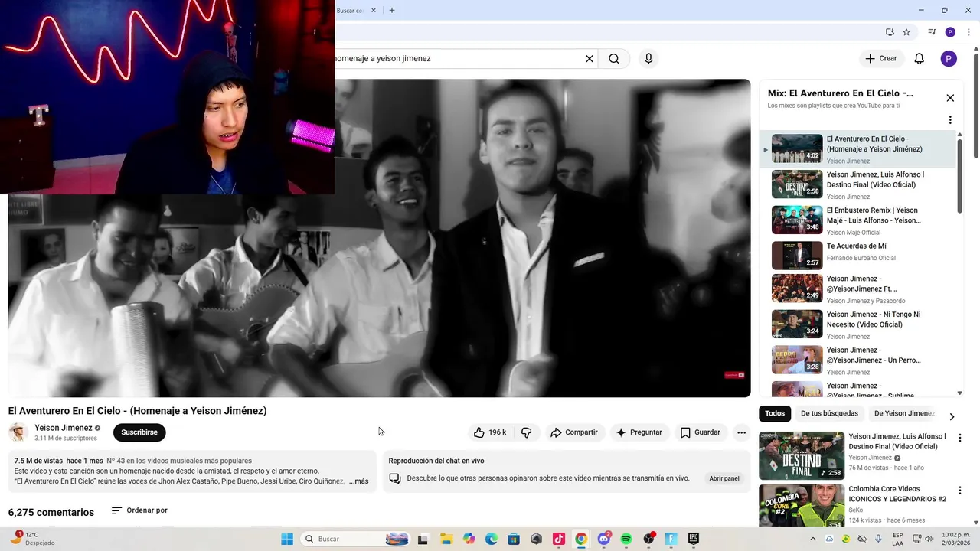Subscribe with Suscribirse button
The height and width of the screenshot is (551, 980).
click(x=139, y=432)
